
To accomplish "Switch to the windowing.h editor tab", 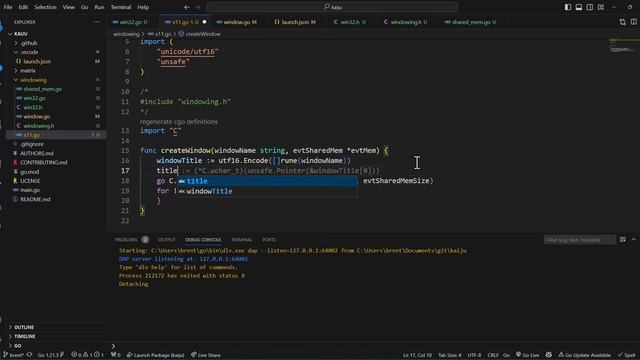I will [405, 22].
